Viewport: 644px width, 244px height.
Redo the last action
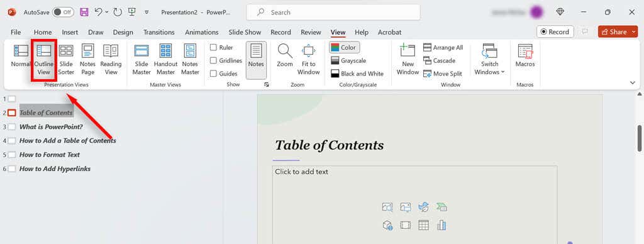pos(118,12)
